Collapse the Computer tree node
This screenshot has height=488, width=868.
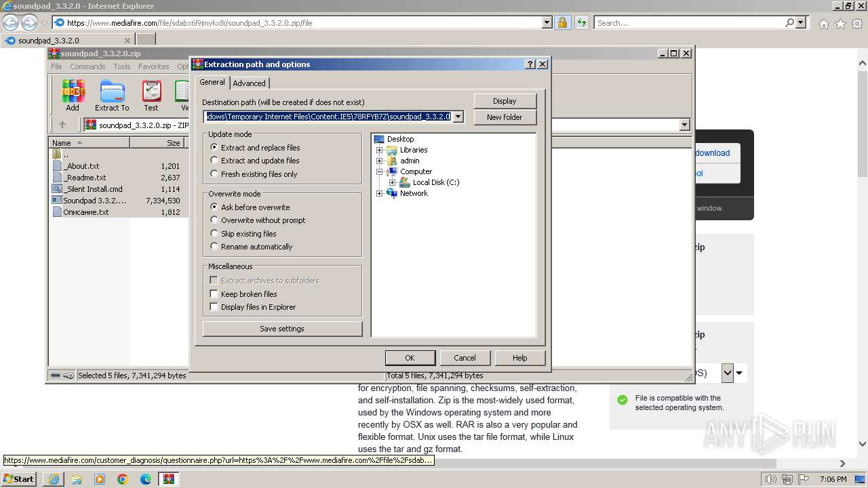click(x=380, y=171)
